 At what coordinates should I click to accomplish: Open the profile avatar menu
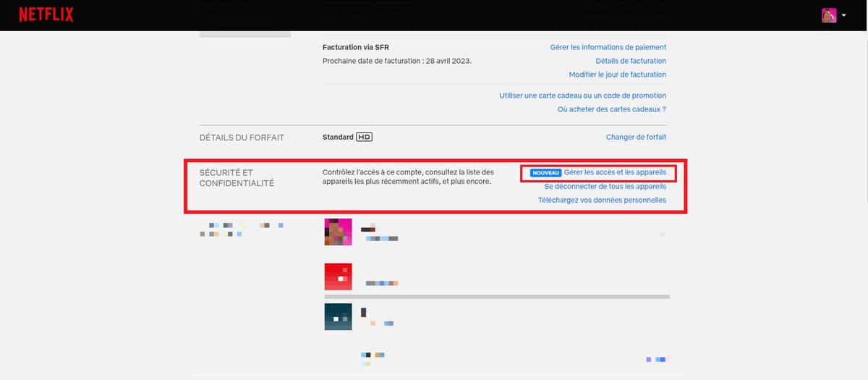coord(829,15)
